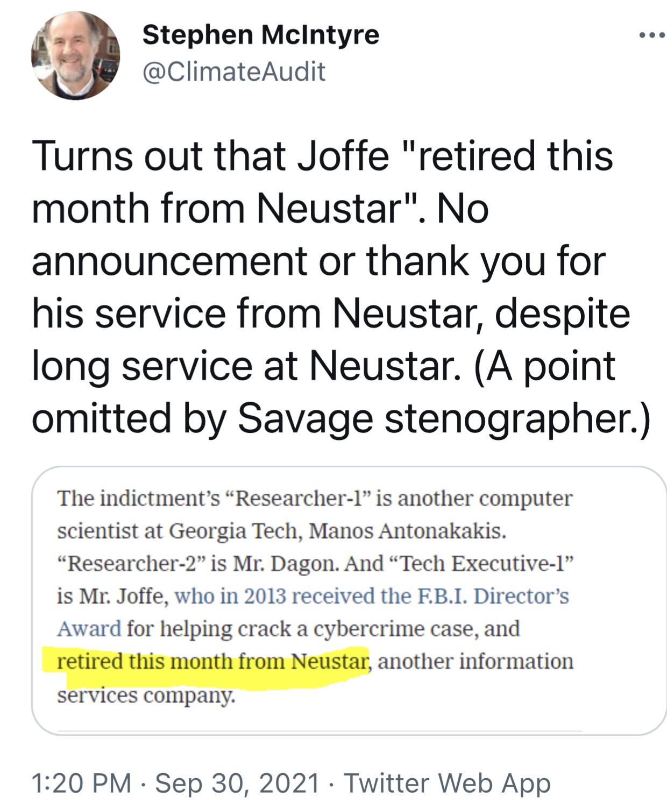Click the 'Award' hyperlink in article image
Image resolution: width=667 pixels, height=812 pixels.
pos(89,629)
